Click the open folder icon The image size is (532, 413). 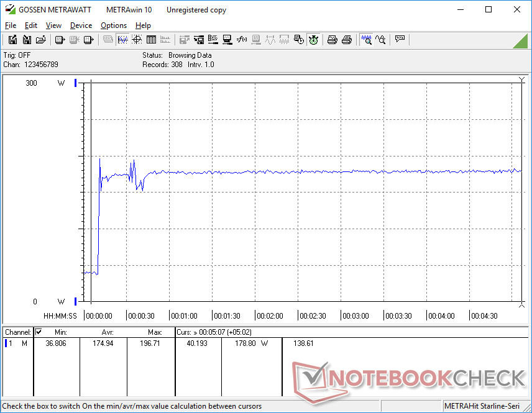[41, 40]
